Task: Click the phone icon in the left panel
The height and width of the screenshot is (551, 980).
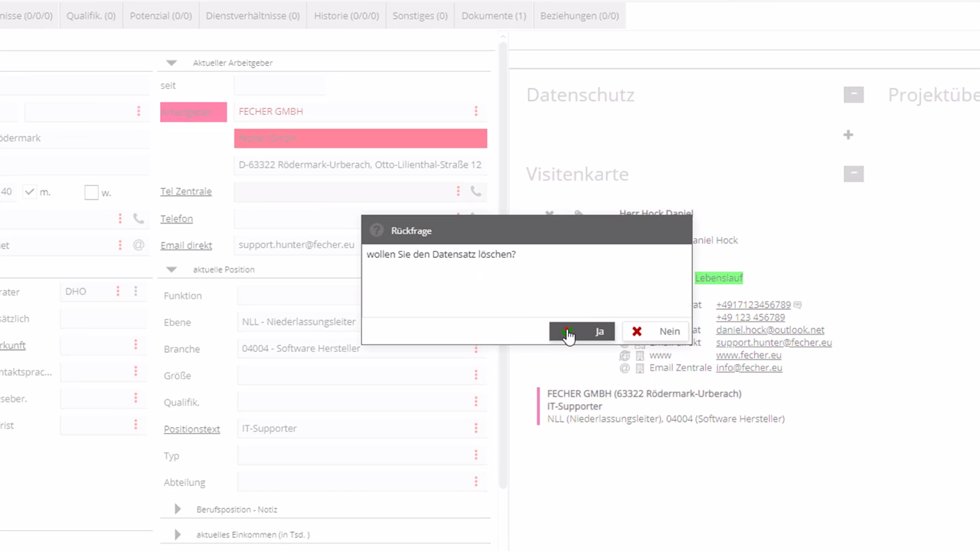Action: [139, 219]
